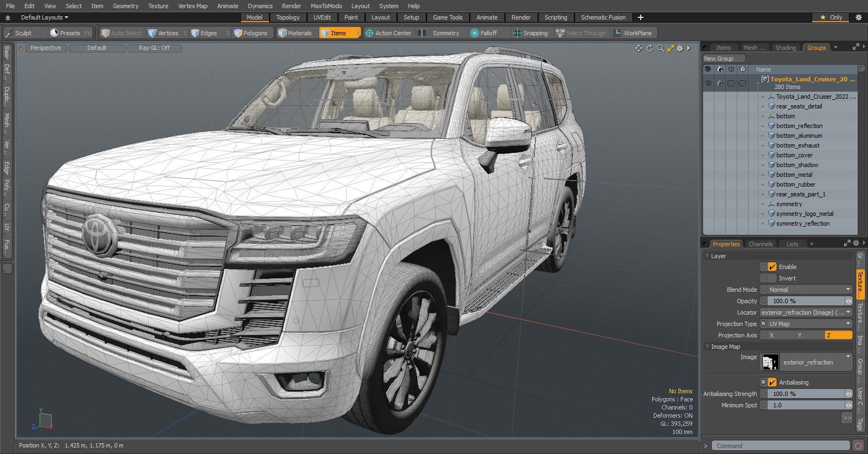This screenshot has height=454, width=868.
Task: Click the home arrow icon beside Default Layouts
Action: pos(8,17)
